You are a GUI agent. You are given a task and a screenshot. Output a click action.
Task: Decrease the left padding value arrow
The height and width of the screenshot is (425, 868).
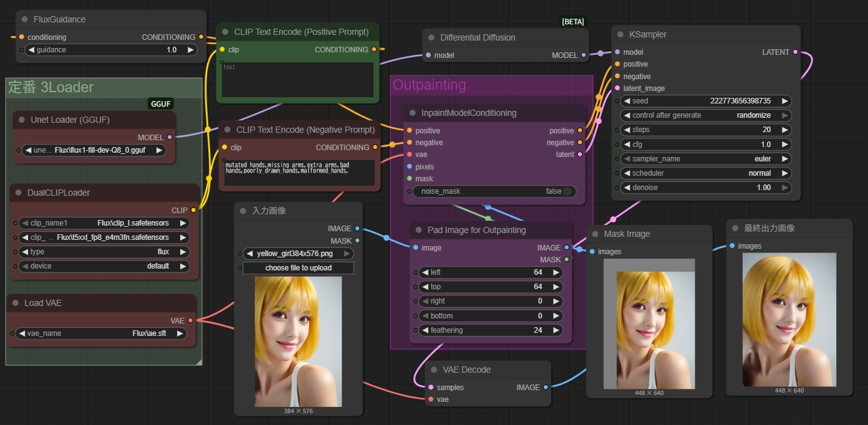tap(425, 272)
